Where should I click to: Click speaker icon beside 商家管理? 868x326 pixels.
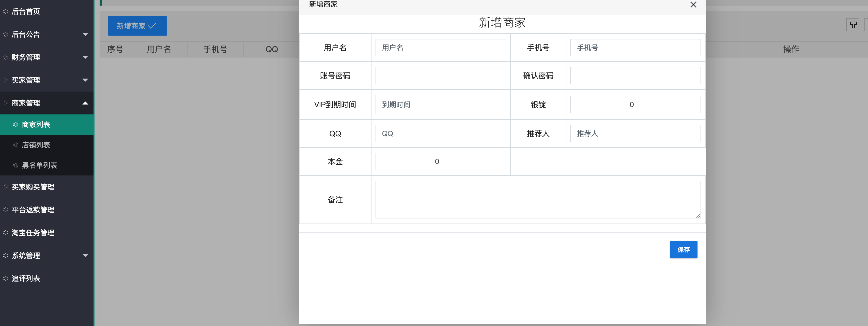pyautogui.click(x=6, y=103)
